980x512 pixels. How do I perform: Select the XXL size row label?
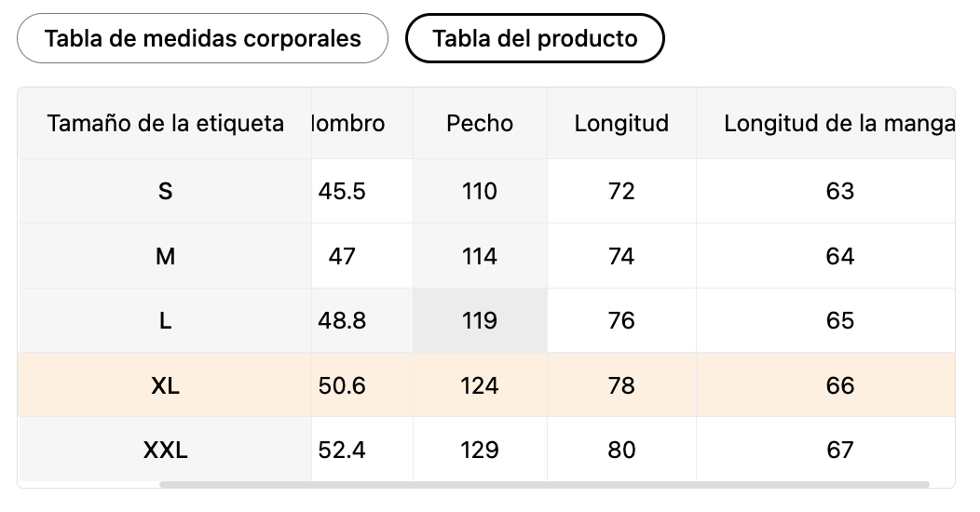pos(165,451)
